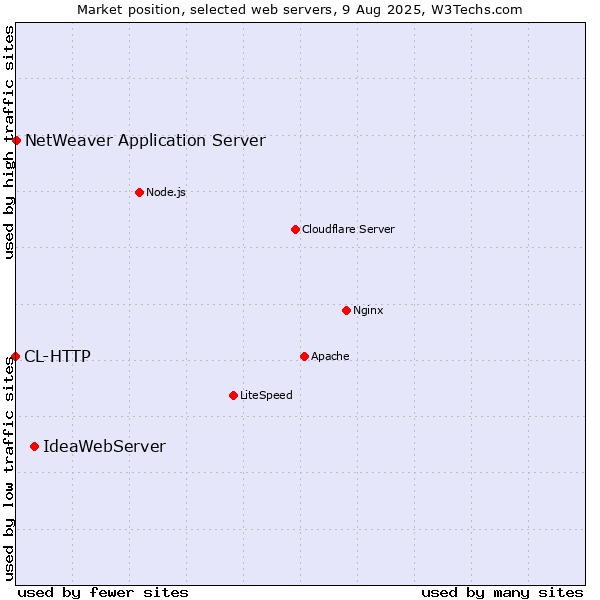The image size is (600, 600).
Task: Select the Apache red diamond marker
Action: (304, 356)
